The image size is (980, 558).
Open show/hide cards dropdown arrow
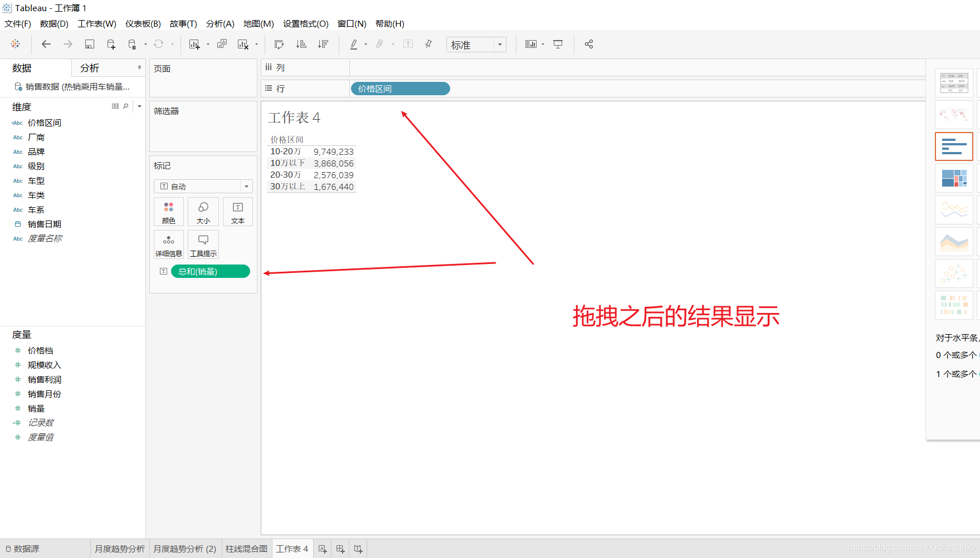pyautogui.click(x=543, y=44)
